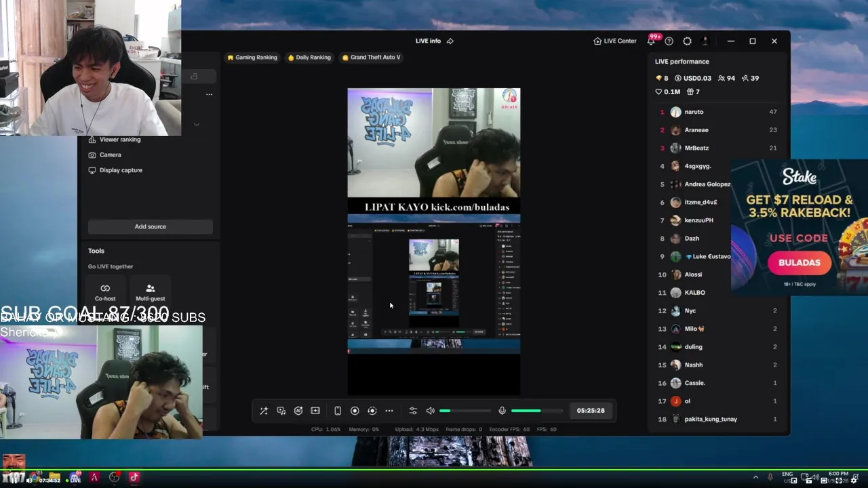Screen dimensions: 868x488
Task: Click the stream preview canvas
Action: (434, 242)
